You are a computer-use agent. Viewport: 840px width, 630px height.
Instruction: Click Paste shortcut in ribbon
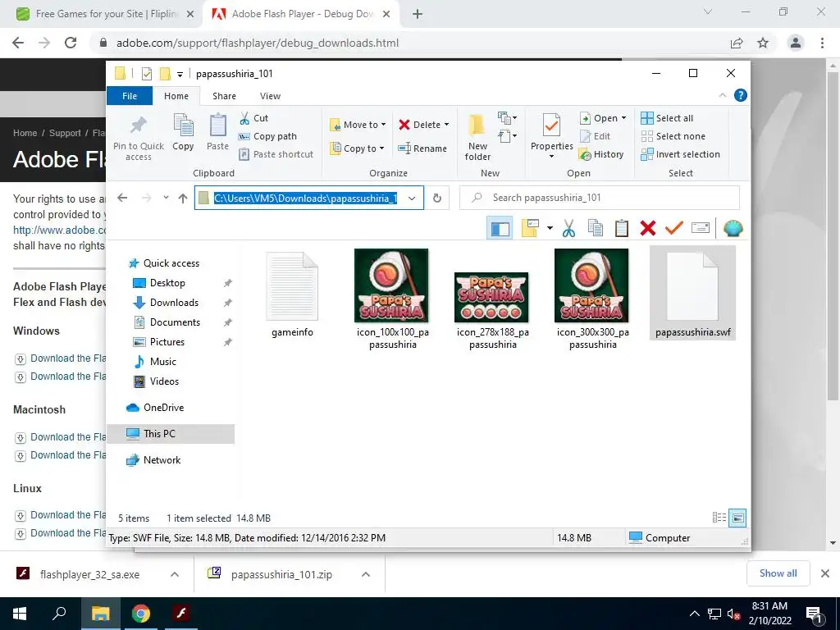click(276, 154)
